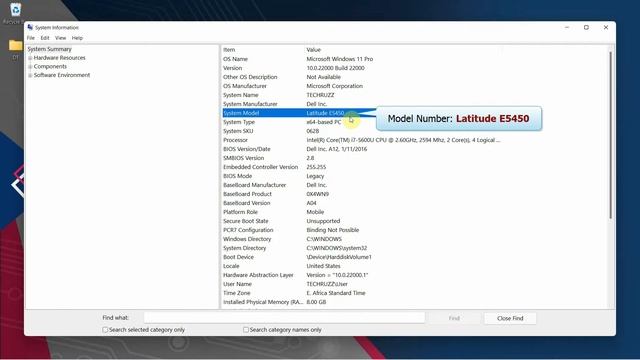Select the Hardware Abstraction Layer row

click(414, 275)
